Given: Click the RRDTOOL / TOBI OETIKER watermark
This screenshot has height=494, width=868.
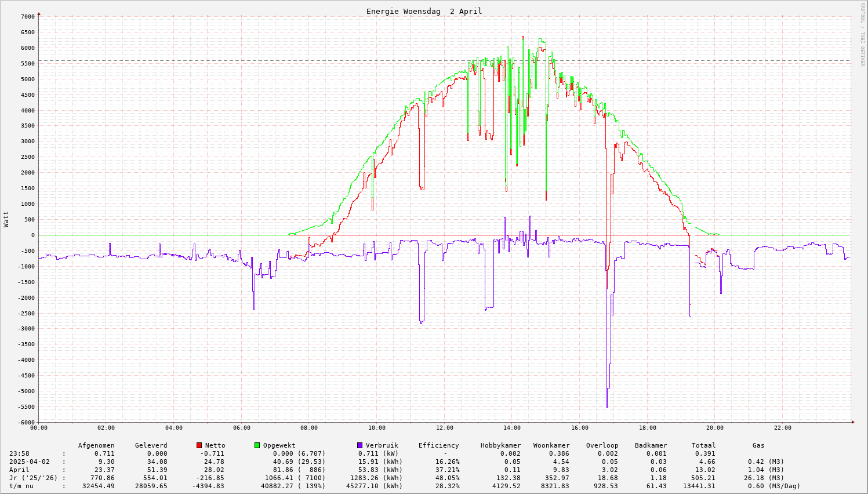Looking at the screenshot, I should point(862,34).
